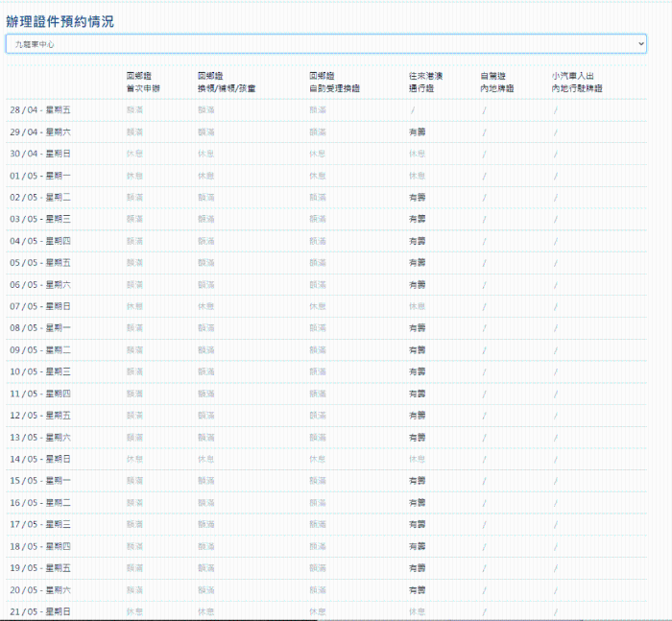Click the 往來港澳通行證 column header
672x621 pixels.
pos(425,82)
